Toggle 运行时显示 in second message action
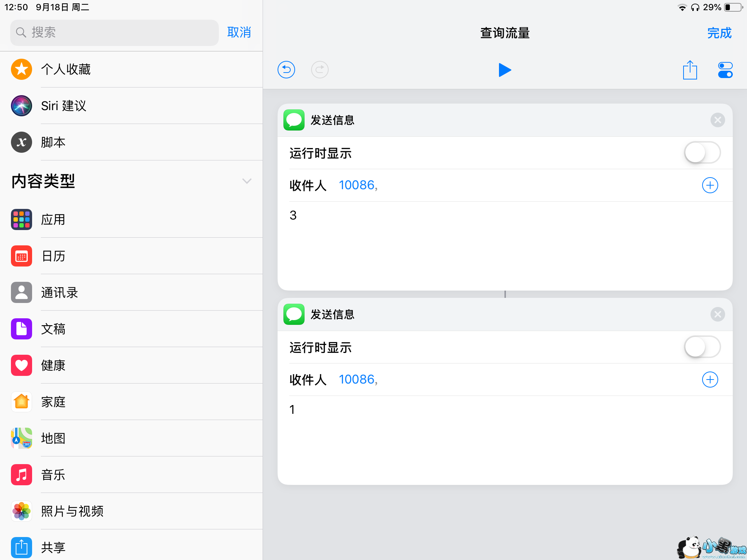747x560 pixels. coord(702,347)
